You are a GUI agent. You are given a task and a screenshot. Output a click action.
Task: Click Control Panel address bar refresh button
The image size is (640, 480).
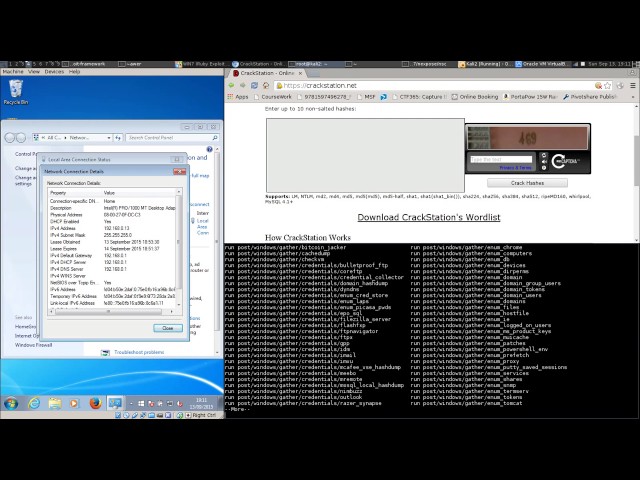tap(118, 138)
